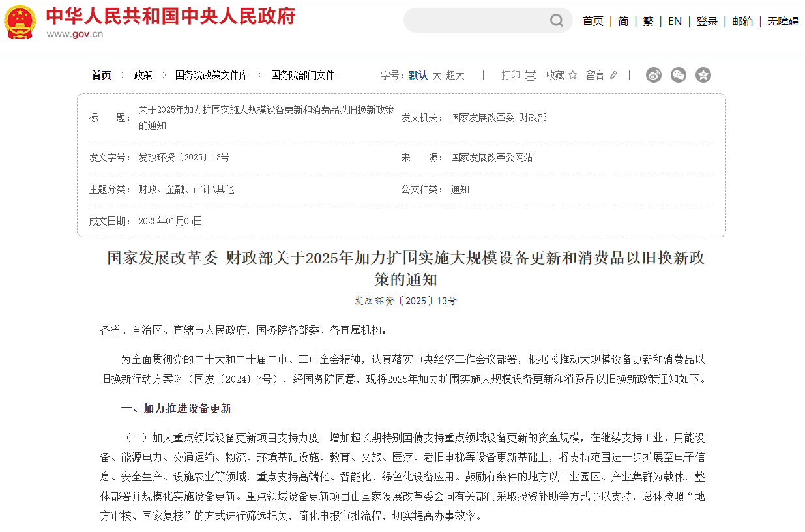Open 政策 in the breadcrumb

coord(143,76)
